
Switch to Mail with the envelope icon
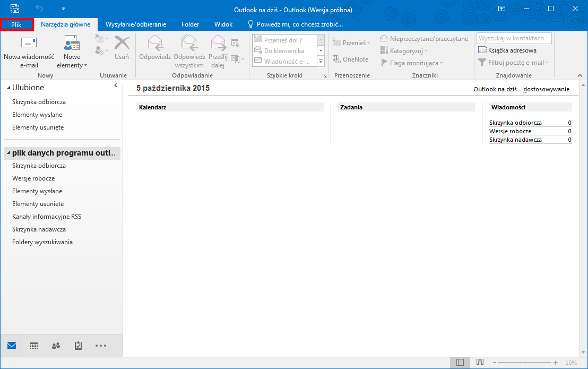pos(12,346)
